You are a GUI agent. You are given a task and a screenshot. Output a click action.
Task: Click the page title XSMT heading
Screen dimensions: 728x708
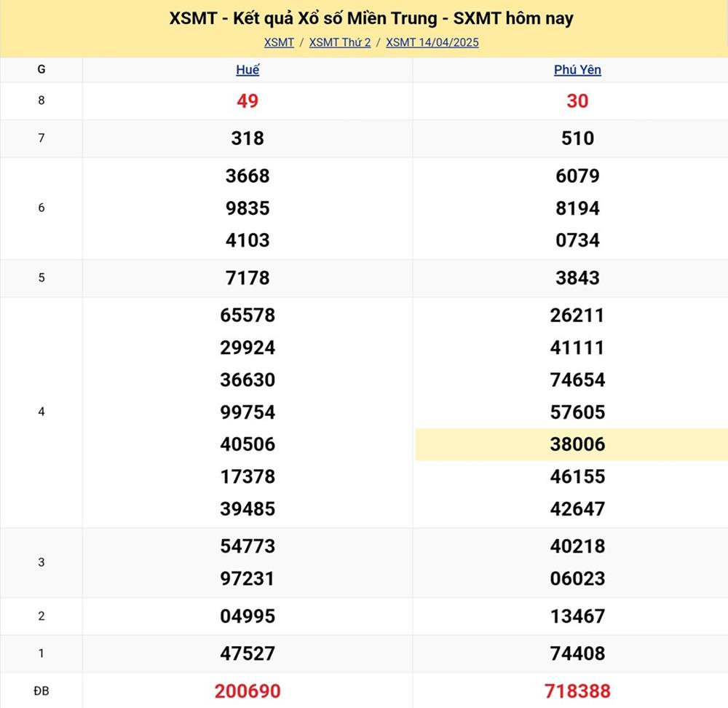(371, 18)
